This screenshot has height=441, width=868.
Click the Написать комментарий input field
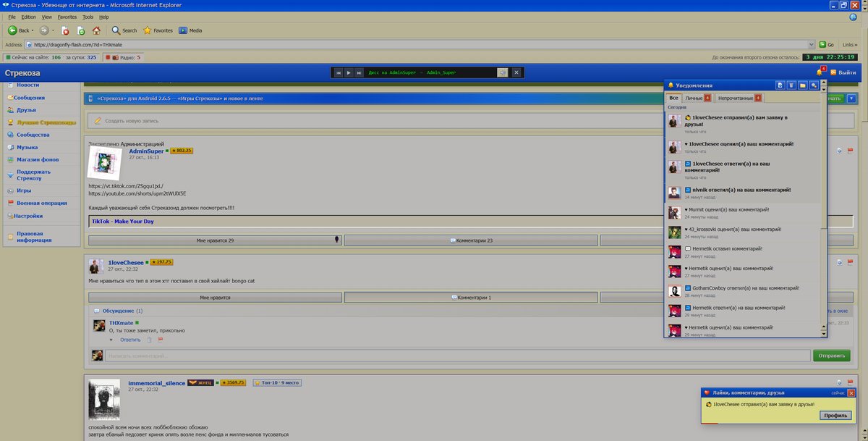coord(457,356)
